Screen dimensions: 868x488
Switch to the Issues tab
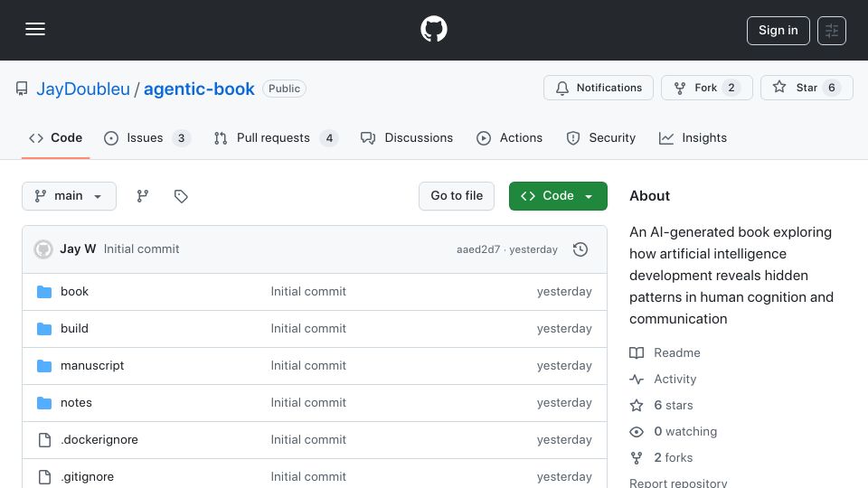(146, 137)
